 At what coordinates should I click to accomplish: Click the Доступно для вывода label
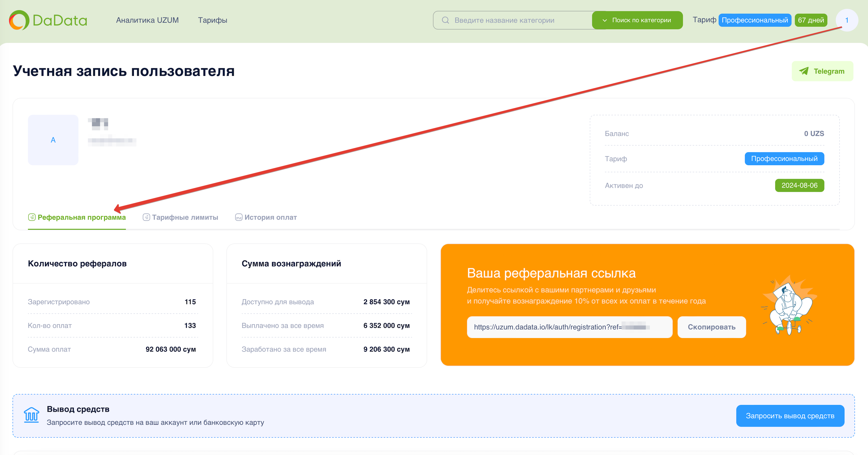click(x=278, y=302)
